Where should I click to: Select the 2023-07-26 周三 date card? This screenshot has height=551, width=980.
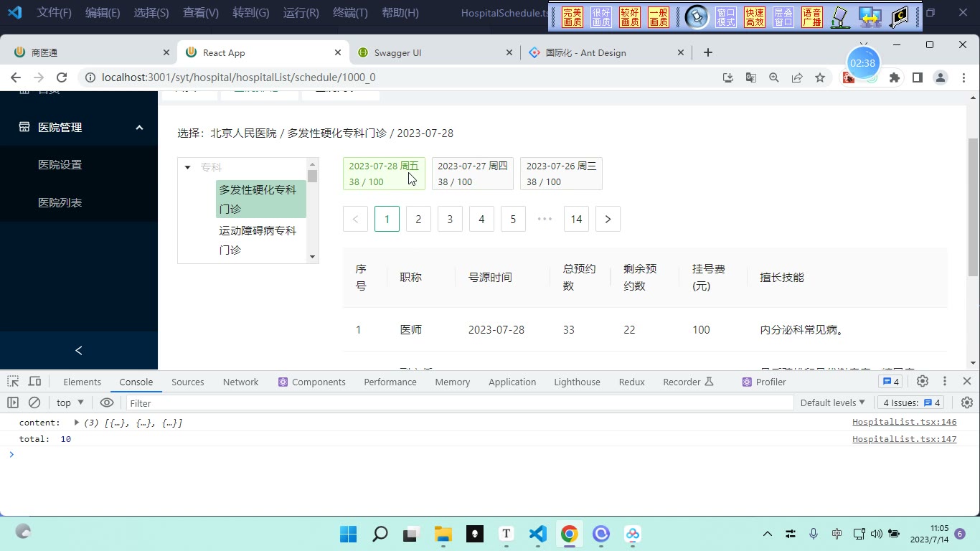[561, 174]
